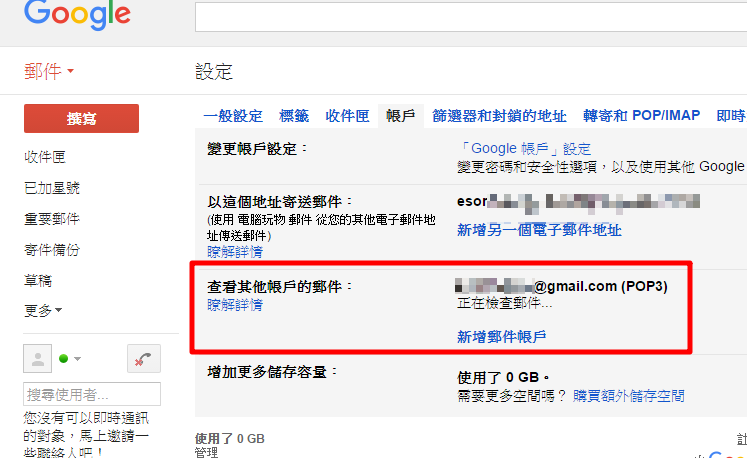
Task: Open the 「Google 帳戶」設定 link
Action: [524, 149]
